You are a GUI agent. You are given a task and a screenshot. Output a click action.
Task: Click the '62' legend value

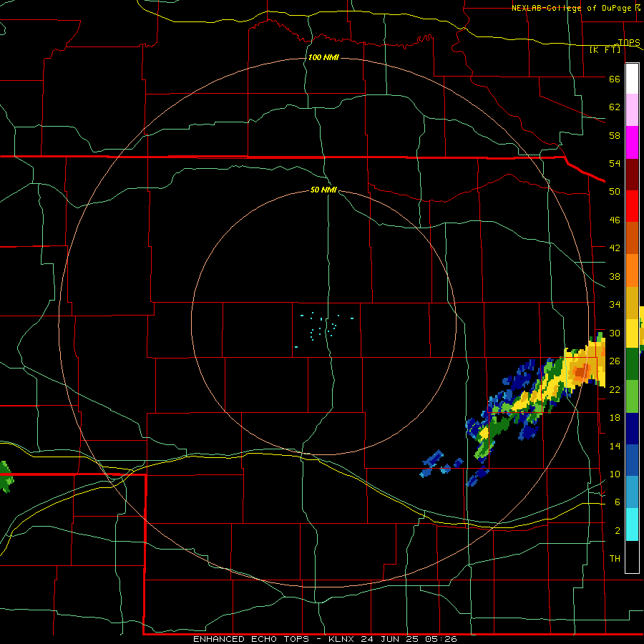615,107
